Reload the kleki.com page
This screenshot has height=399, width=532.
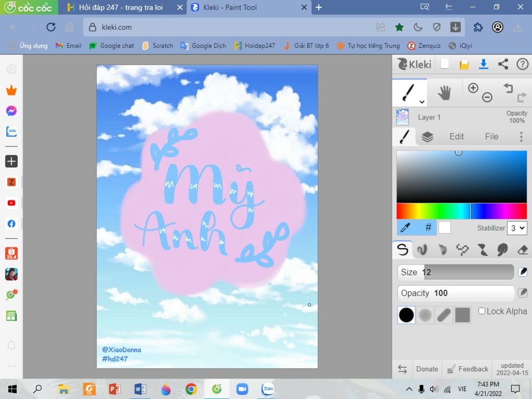coord(51,27)
